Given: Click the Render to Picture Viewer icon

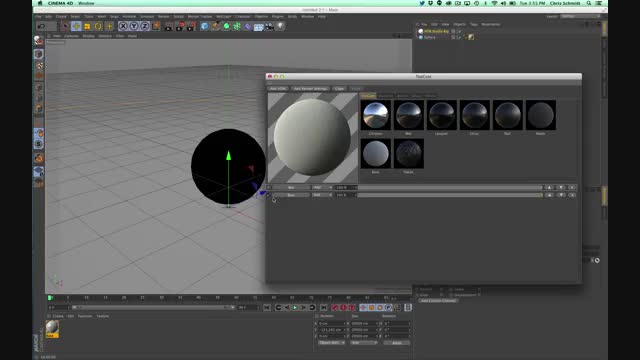Looking at the screenshot, I should pyautogui.click(x=180, y=26).
